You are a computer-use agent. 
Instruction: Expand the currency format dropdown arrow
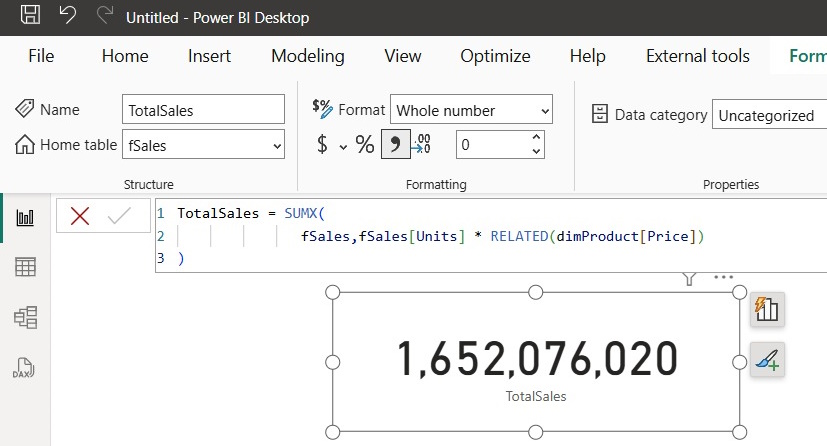pos(343,147)
